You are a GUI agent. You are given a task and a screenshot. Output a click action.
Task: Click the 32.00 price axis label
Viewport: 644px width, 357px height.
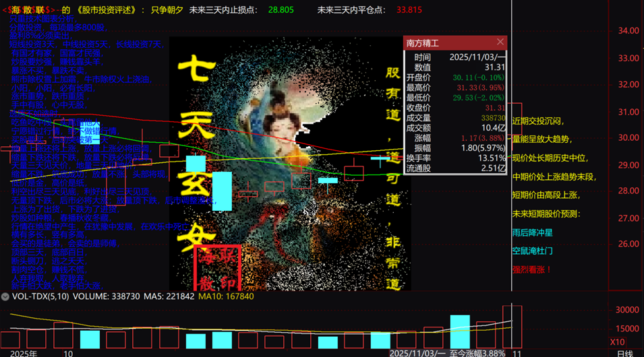tap(628, 84)
